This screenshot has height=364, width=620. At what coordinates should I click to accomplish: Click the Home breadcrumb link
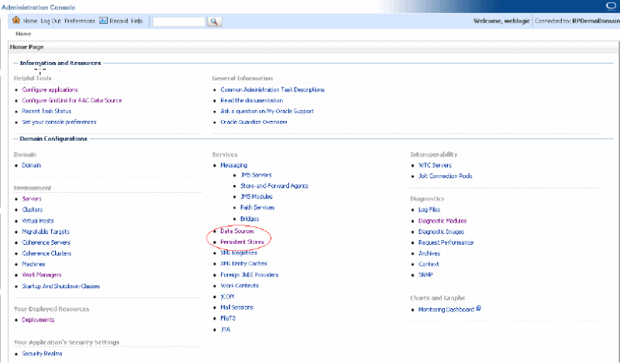[x=23, y=34]
